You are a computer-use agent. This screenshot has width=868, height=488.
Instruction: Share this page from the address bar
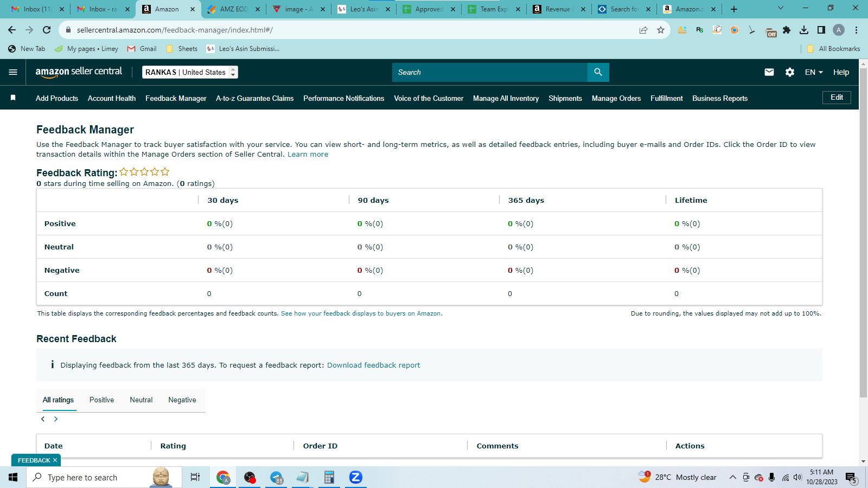pos(643,30)
